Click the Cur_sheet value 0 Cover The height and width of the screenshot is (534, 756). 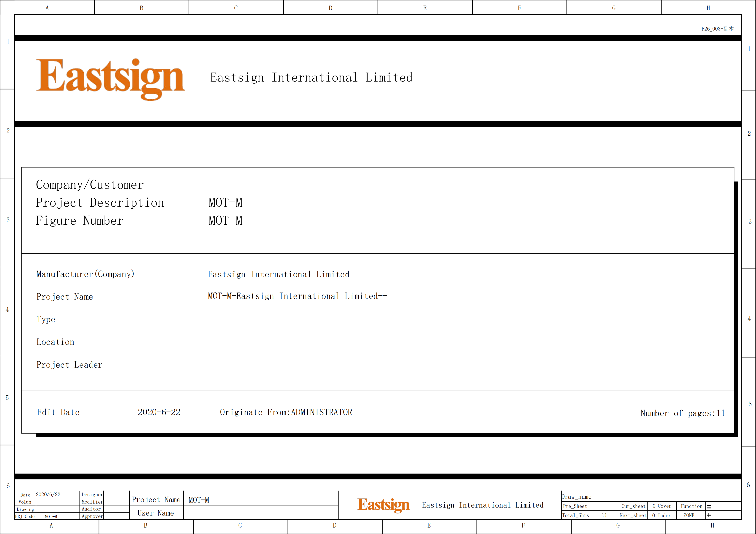click(x=662, y=506)
